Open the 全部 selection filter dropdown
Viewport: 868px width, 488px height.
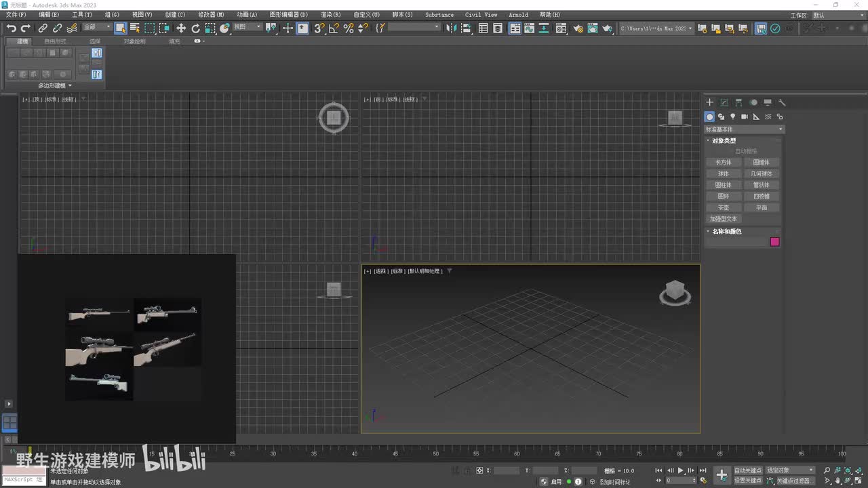coord(97,27)
